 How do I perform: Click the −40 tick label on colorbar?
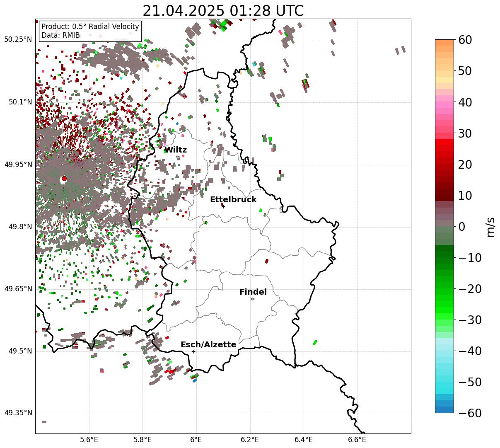click(470, 351)
